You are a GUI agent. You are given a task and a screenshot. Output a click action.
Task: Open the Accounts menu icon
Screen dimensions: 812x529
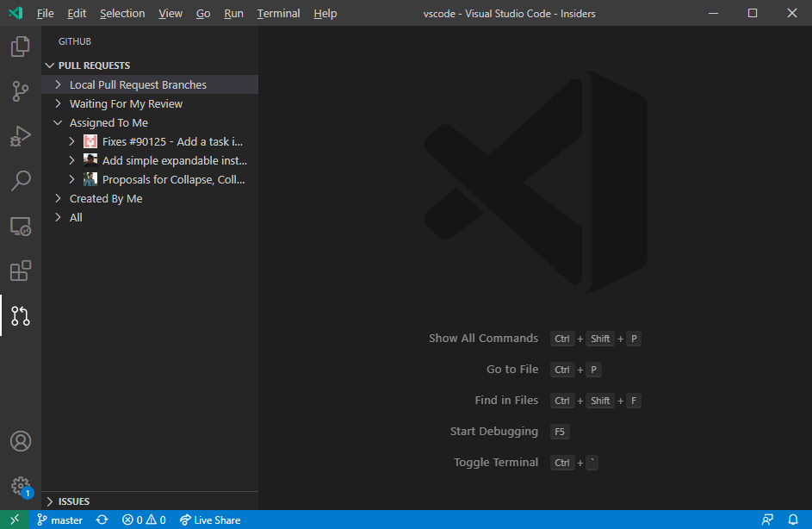click(x=20, y=441)
